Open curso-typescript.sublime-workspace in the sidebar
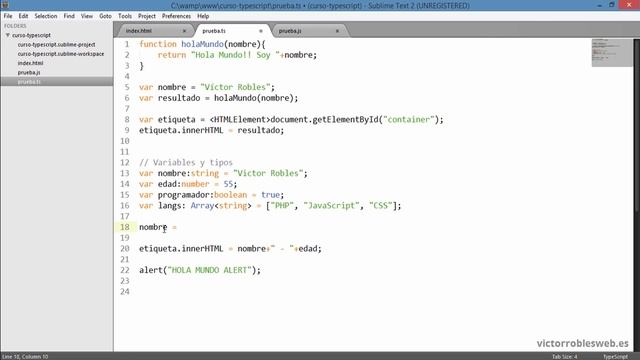This screenshot has height=360, width=640. pos(61,54)
